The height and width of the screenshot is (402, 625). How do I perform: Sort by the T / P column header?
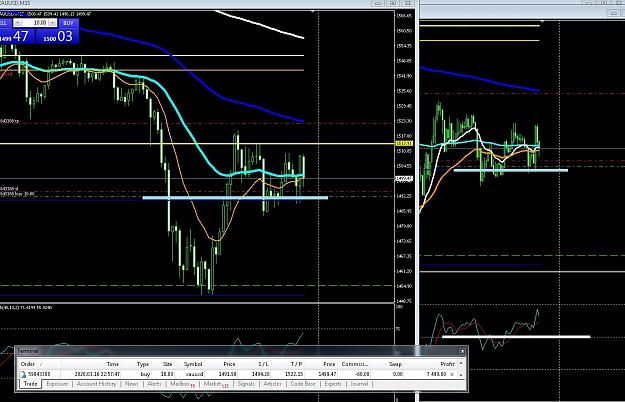point(287,364)
